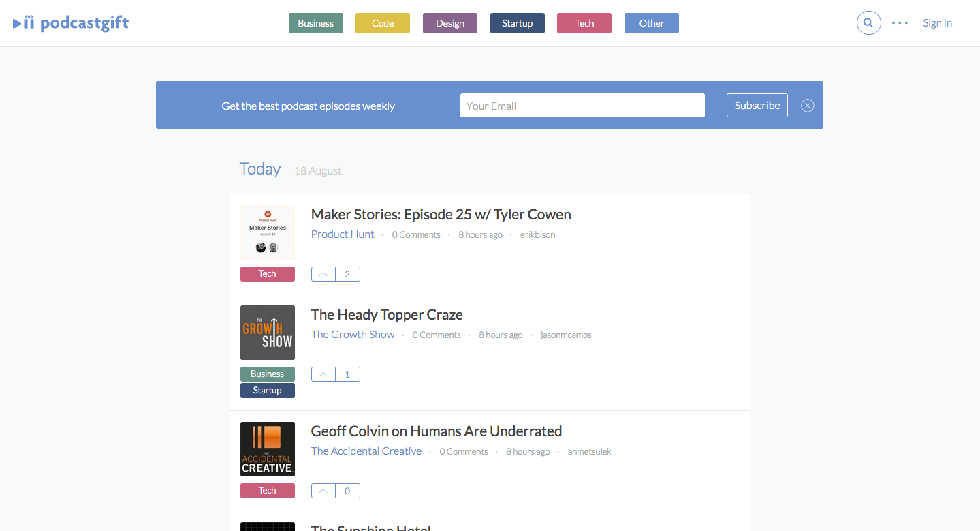Viewport: 980px width, 531px height.
Task: Open user ahmetsulek profile
Action: 590,451
